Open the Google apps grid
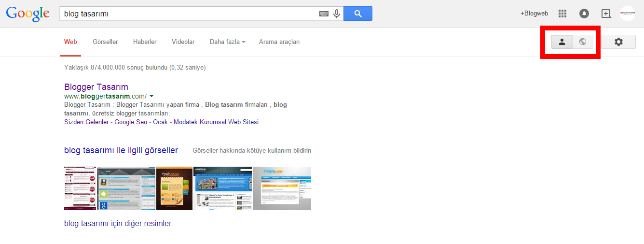 tap(562, 14)
